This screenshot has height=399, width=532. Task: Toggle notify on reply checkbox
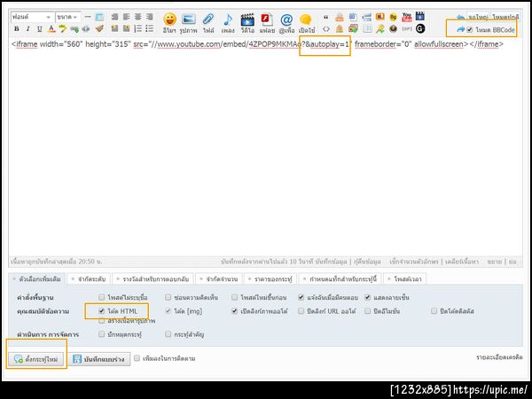tap(301, 297)
